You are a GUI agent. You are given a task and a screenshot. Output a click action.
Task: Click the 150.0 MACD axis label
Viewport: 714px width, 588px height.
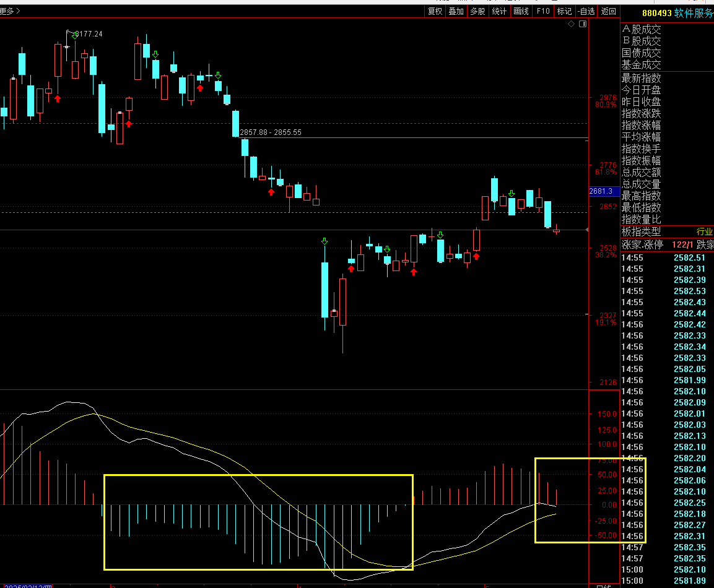(607, 414)
